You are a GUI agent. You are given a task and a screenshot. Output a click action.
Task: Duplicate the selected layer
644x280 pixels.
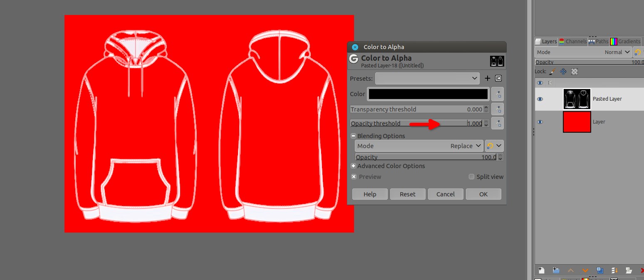[x=599, y=270]
